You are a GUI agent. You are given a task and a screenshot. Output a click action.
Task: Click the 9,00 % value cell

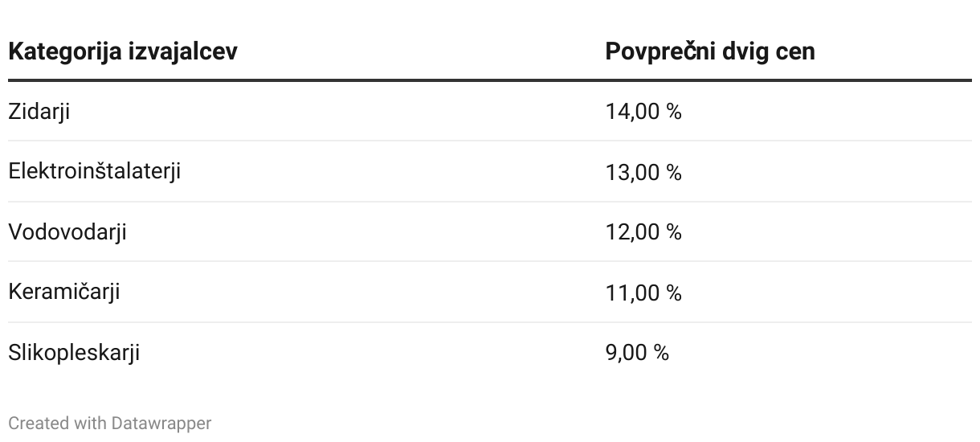click(636, 352)
